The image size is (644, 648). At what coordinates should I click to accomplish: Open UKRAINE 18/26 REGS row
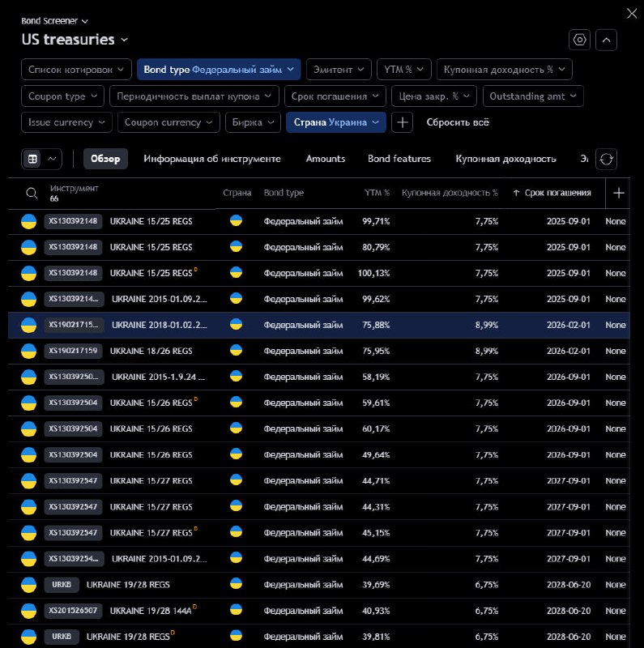(x=318, y=351)
